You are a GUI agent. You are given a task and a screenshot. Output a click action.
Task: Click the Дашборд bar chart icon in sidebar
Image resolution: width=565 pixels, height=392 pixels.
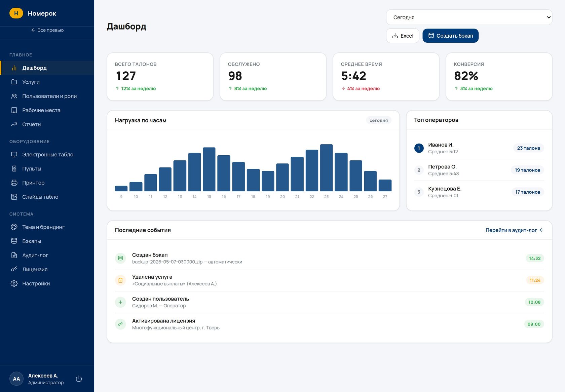pos(14,68)
